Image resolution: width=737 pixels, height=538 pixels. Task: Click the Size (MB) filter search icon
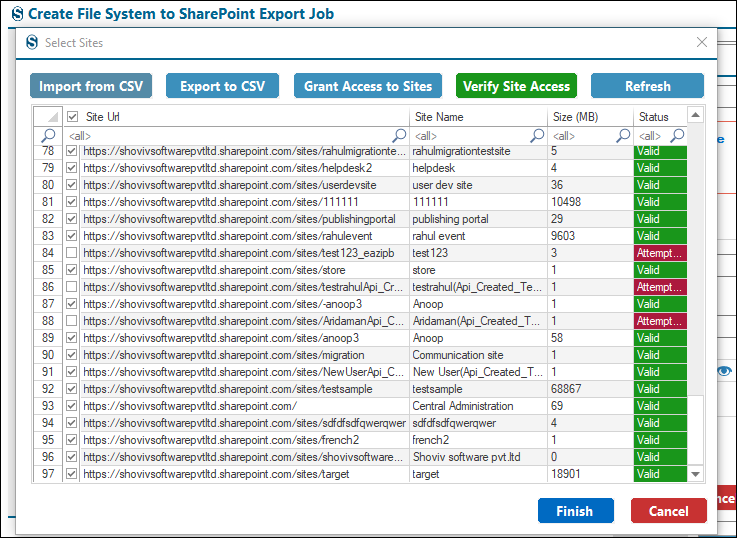point(623,135)
